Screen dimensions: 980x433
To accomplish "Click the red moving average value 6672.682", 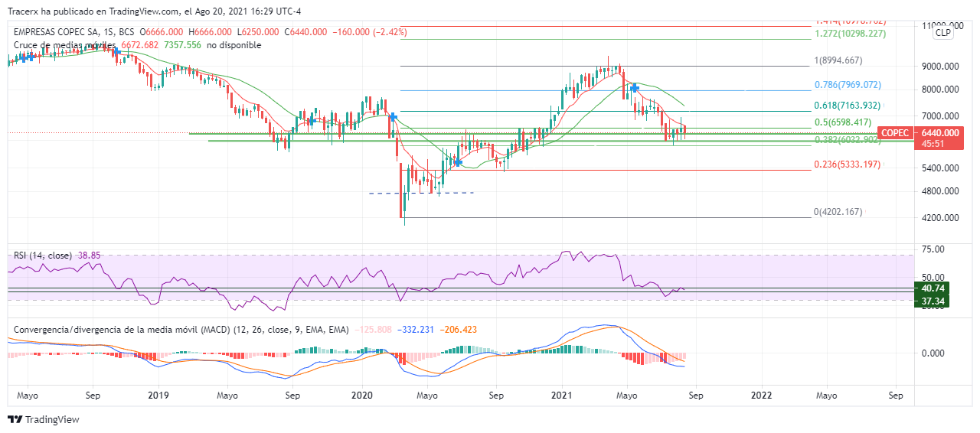I will click(142, 45).
